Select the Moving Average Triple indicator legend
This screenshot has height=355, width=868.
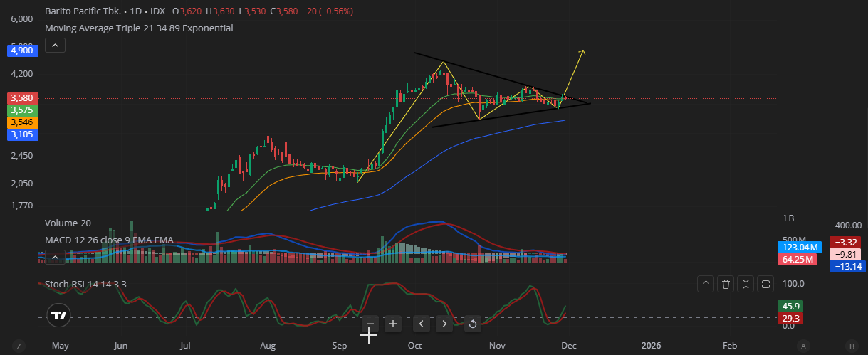point(139,28)
